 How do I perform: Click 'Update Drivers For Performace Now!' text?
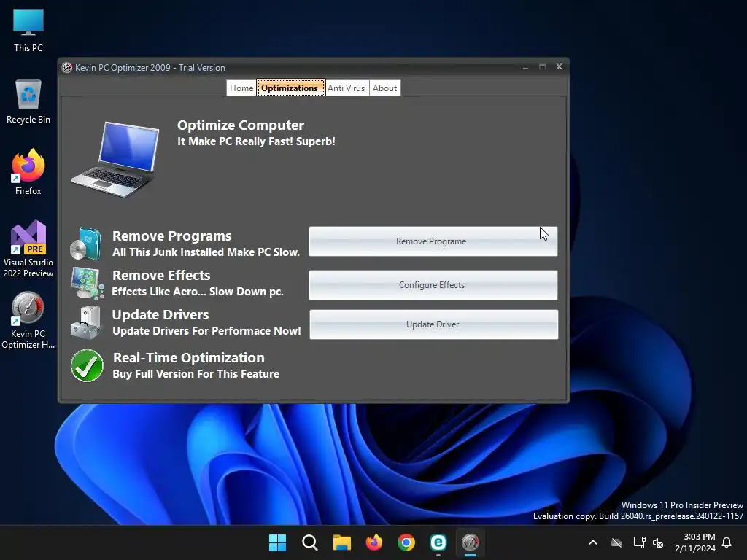[x=206, y=331]
